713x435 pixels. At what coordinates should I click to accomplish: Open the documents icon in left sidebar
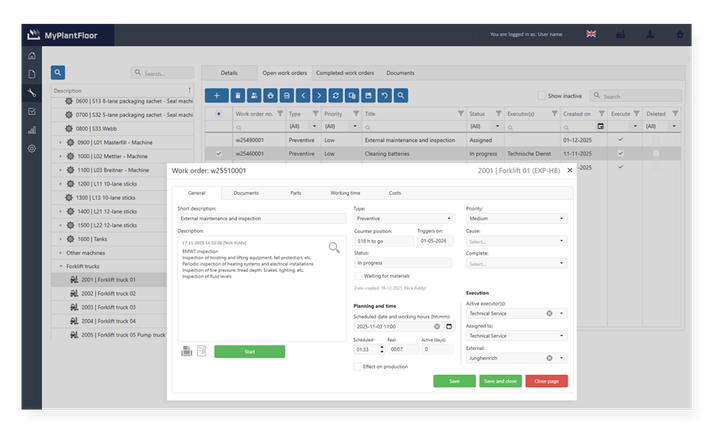[32, 74]
